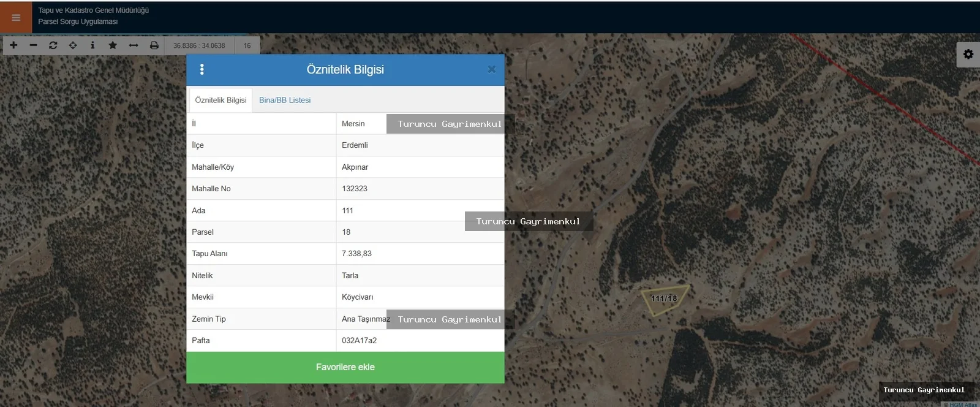This screenshot has width=980, height=407.
Task: Click the Favorilere ekle button
Action: (x=345, y=367)
